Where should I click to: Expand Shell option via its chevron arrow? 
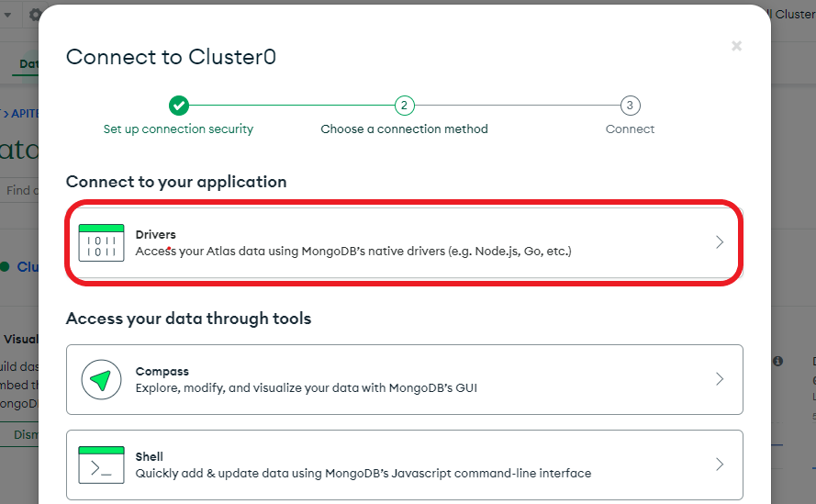[720, 465]
